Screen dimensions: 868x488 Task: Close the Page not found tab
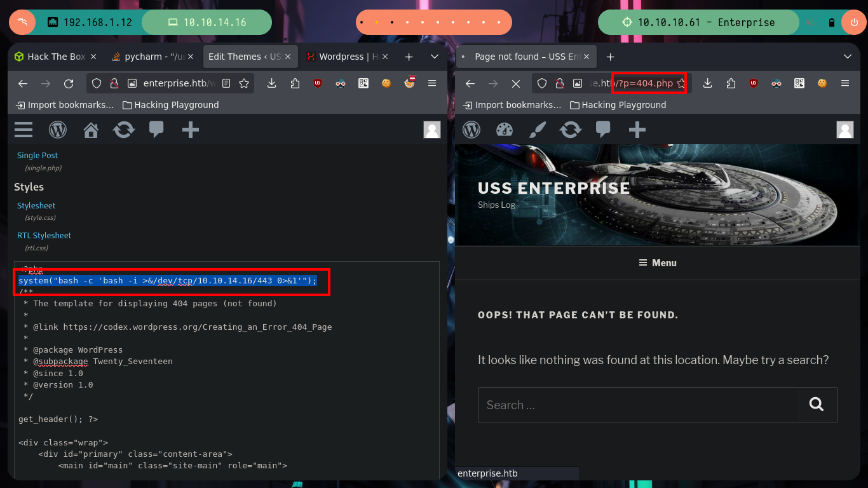click(586, 57)
